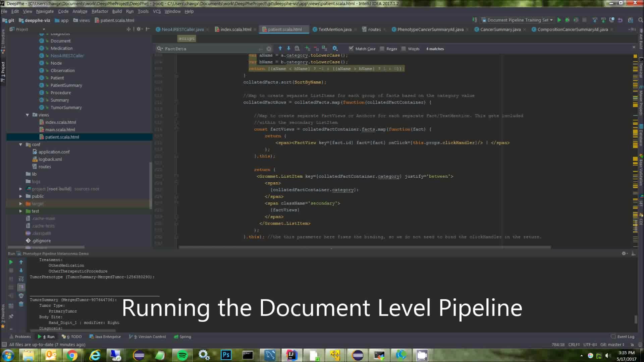Expand the target folder

[20, 204]
